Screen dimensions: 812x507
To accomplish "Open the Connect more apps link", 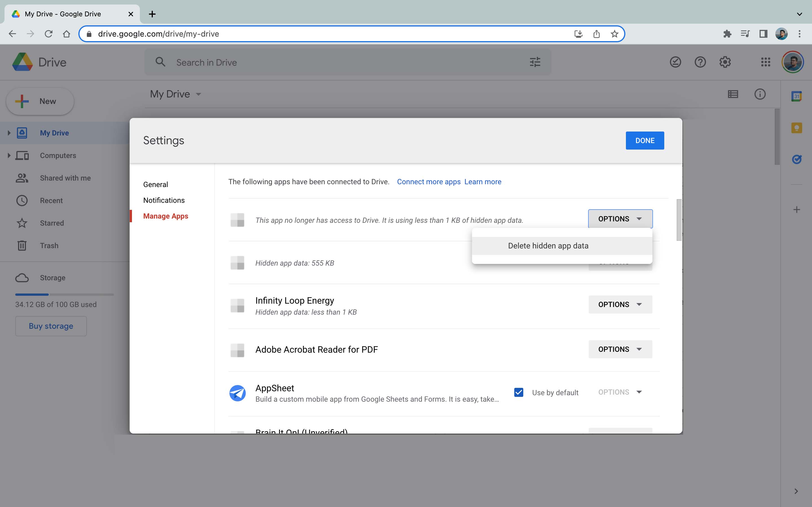I will [429, 181].
